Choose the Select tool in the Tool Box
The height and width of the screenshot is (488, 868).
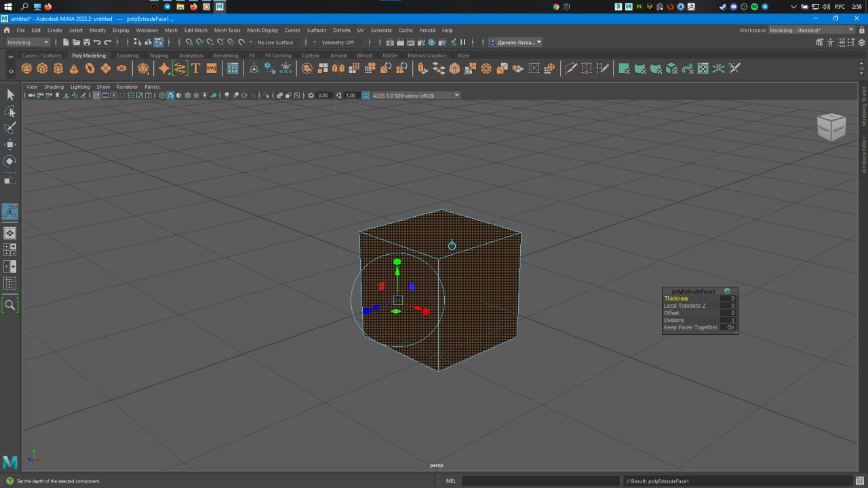10,94
